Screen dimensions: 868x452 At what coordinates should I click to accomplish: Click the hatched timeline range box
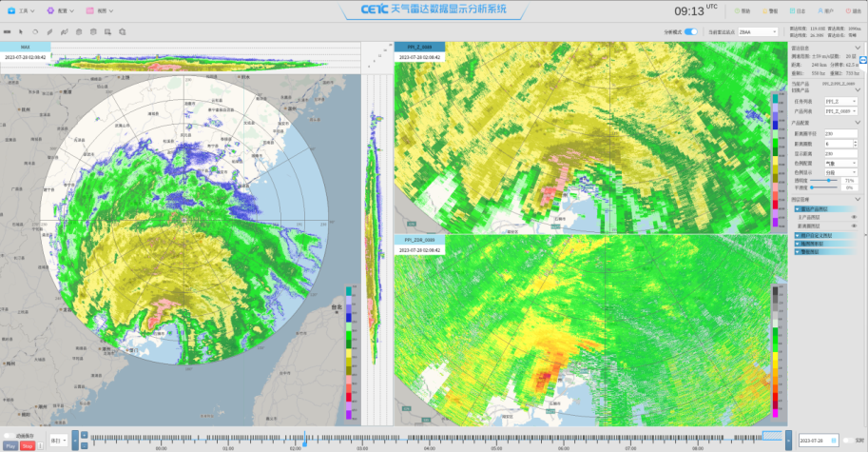click(x=772, y=436)
